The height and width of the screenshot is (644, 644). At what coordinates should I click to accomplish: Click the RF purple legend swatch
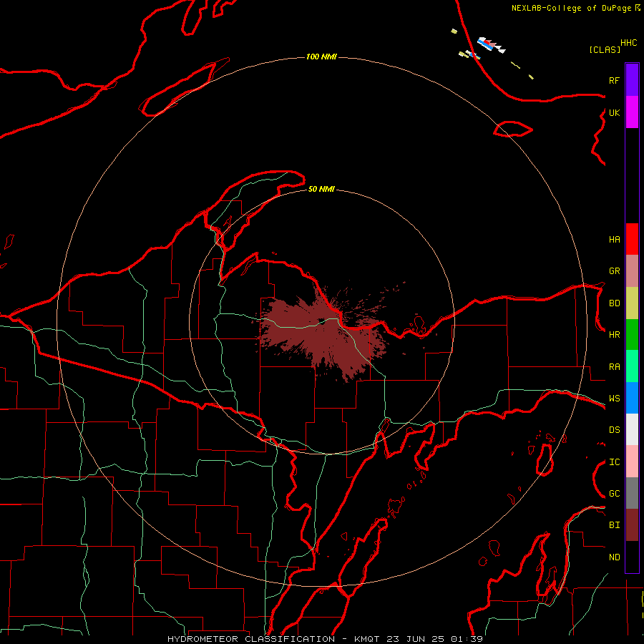coord(632,80)
